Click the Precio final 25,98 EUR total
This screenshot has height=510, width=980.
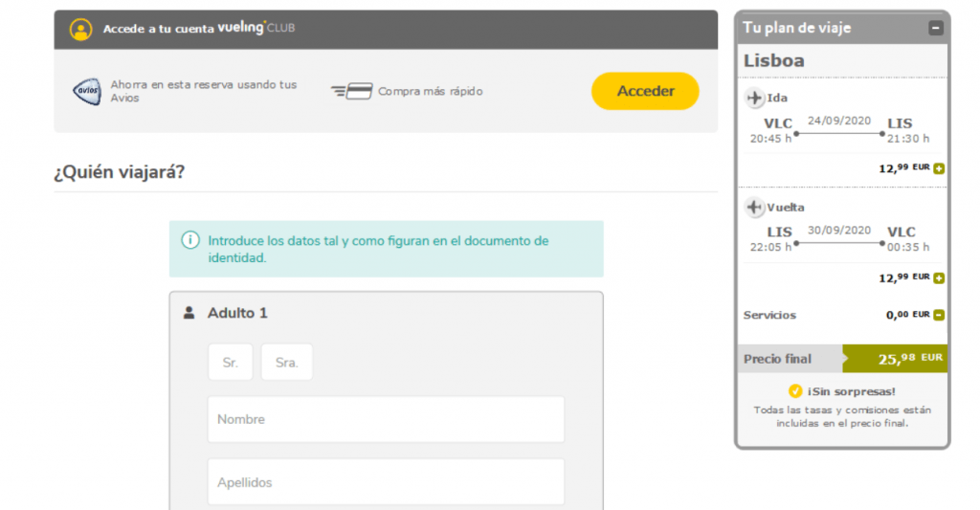[894, 359]
